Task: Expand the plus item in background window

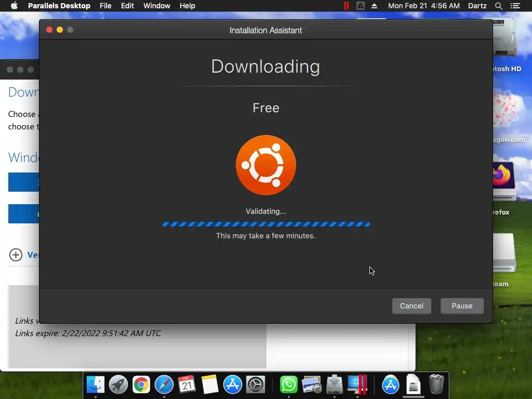Action: coord(16,255)
